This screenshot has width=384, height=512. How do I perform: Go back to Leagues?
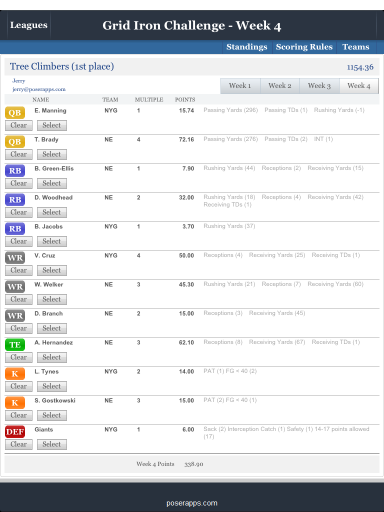(x=29, y=25)
